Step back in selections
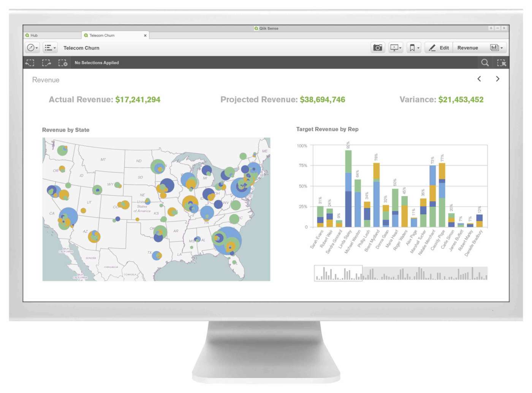 pyautogui.click(x=30, y=63)
